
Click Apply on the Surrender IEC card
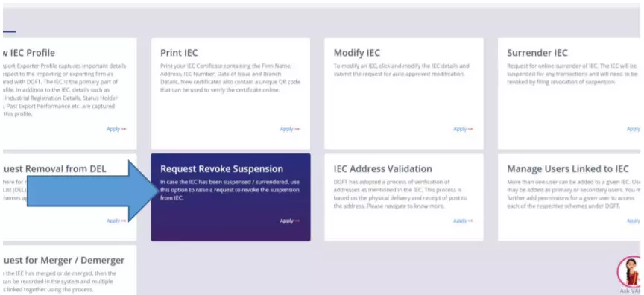[634, 129]
